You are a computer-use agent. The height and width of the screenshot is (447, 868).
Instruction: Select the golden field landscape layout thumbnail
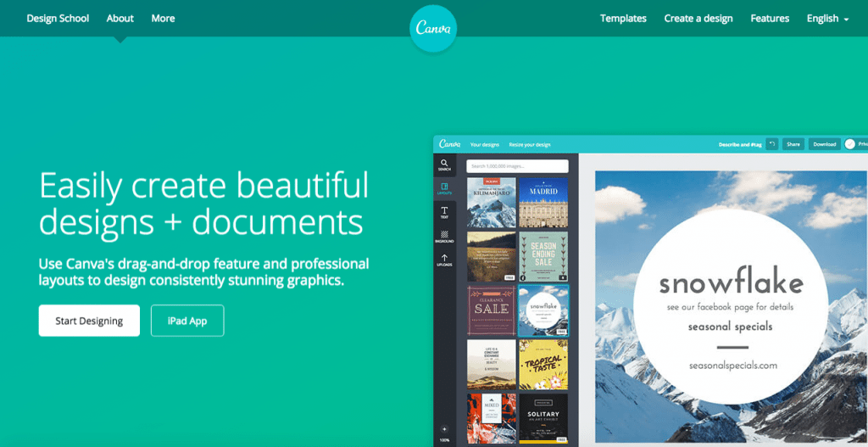(492, 256)
